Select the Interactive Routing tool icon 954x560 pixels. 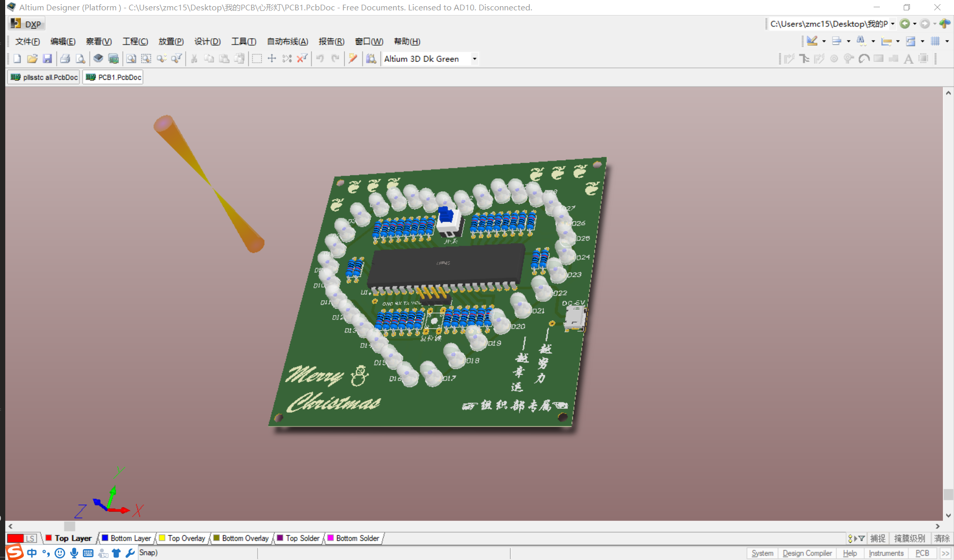[x=789, y=59]
